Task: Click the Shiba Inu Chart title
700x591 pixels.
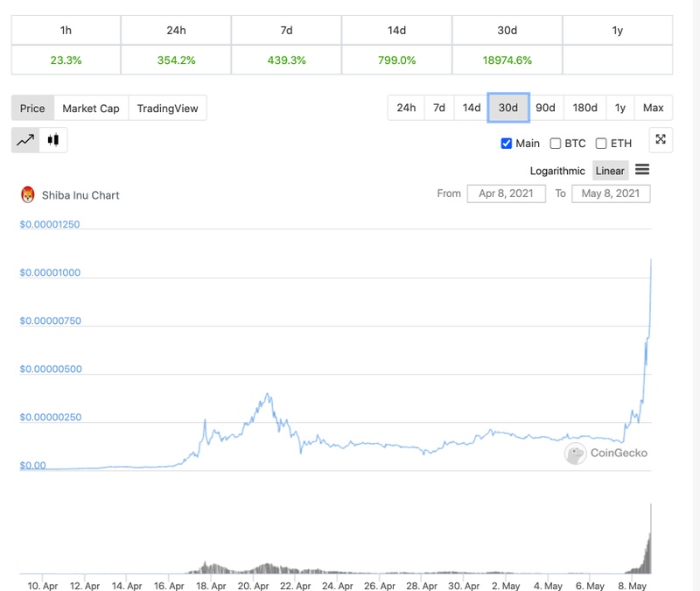Action: [x=80, y=195]
